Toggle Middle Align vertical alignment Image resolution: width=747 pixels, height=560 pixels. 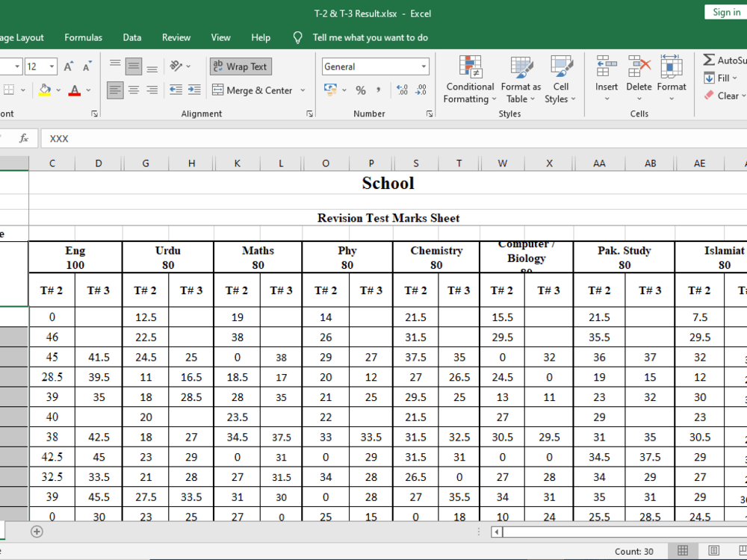(134, 66)
